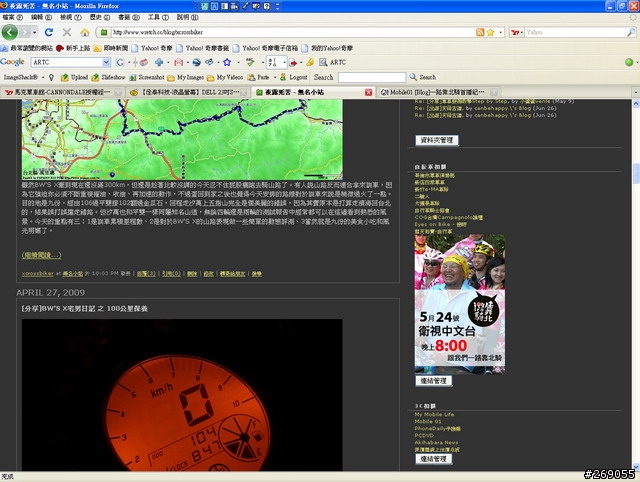640x482 pixels.
Task: Click the ImageShack toolbar search input field
Action: tap(372, 77)
